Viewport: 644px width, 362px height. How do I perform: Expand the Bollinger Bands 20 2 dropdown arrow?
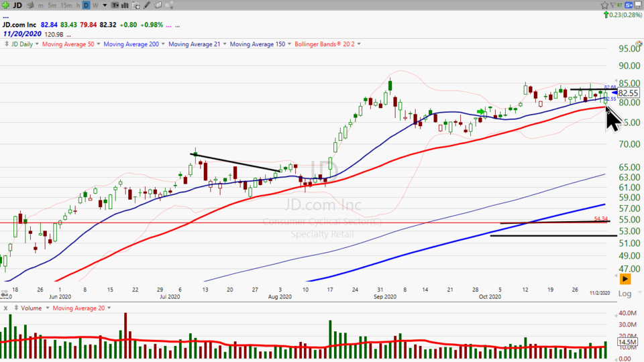359,44
